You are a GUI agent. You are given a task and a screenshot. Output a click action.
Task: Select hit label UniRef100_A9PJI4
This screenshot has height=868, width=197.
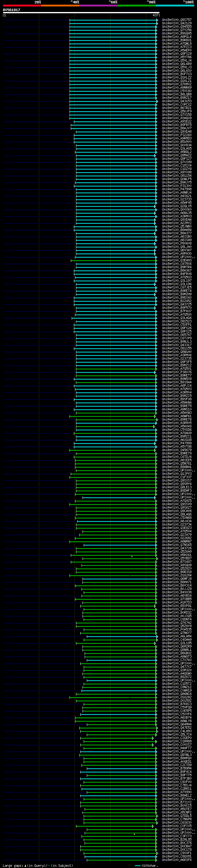(x=176, y=386)
